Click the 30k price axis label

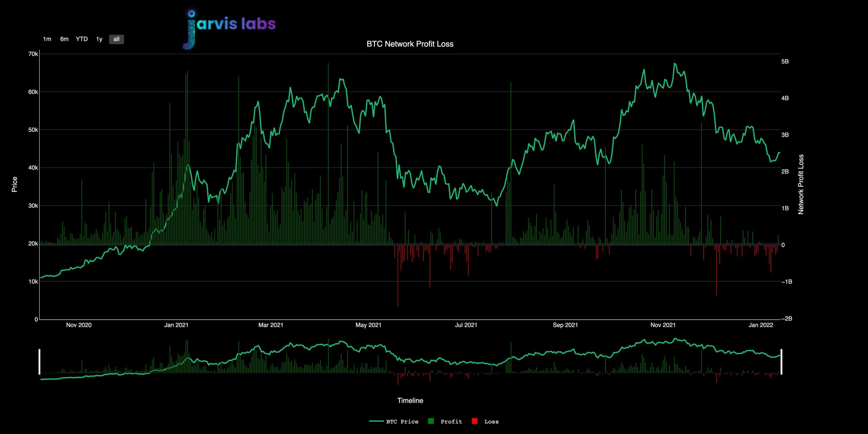33,206
